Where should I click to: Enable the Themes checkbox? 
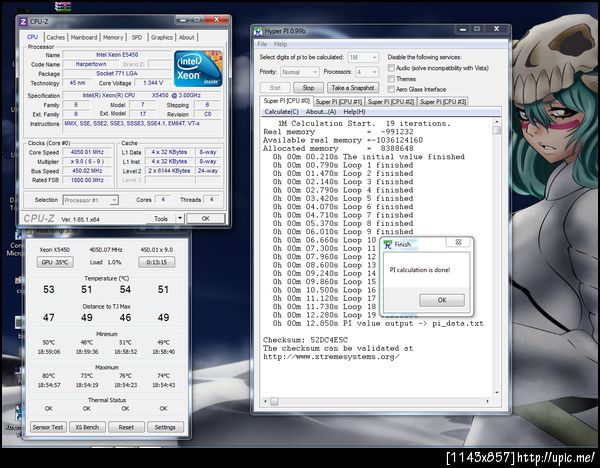391,78
